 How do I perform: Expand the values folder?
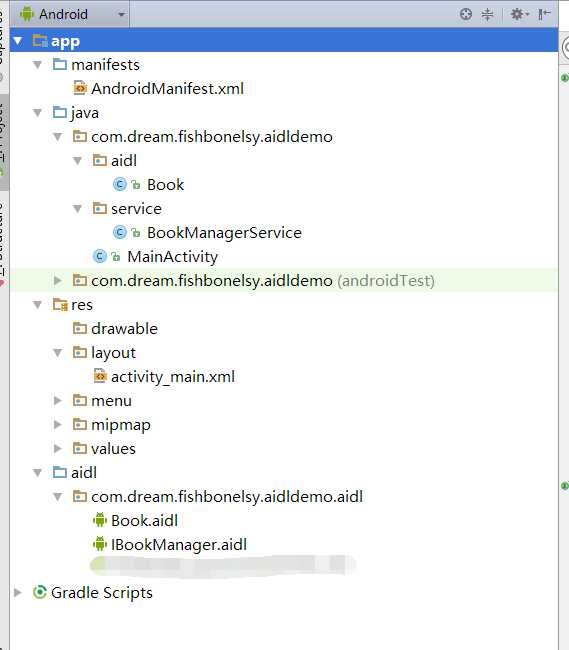click(58, 449)
